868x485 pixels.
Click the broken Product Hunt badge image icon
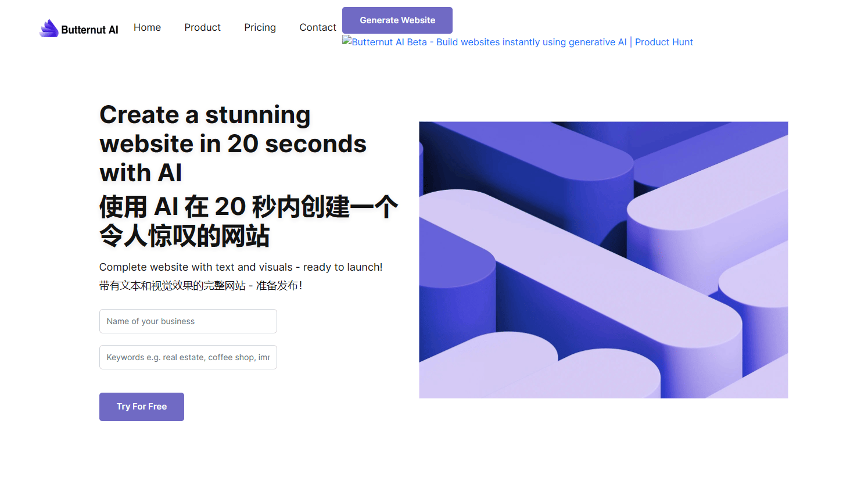[347, 41]
